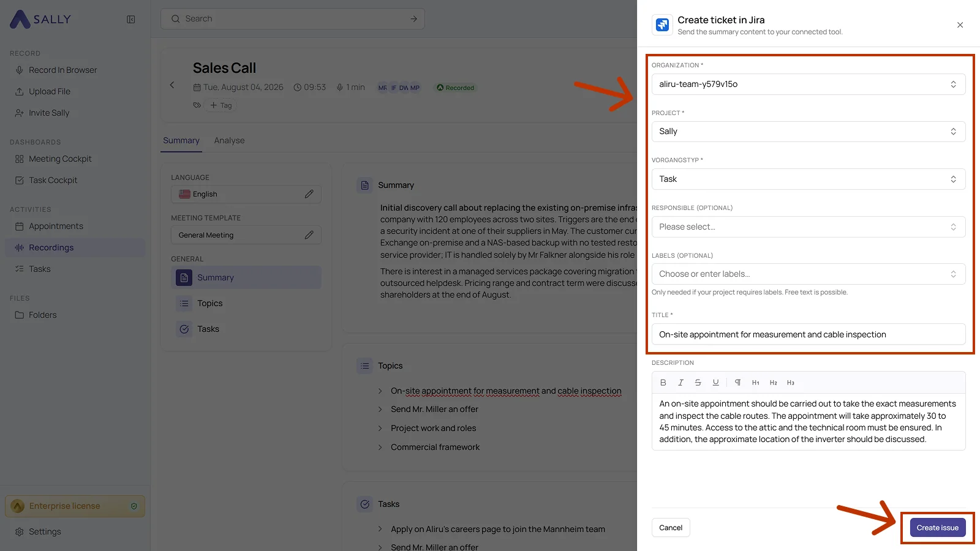Click into the Description text area
The height and width of the screenshot is (551, 980).
[809, 422]
